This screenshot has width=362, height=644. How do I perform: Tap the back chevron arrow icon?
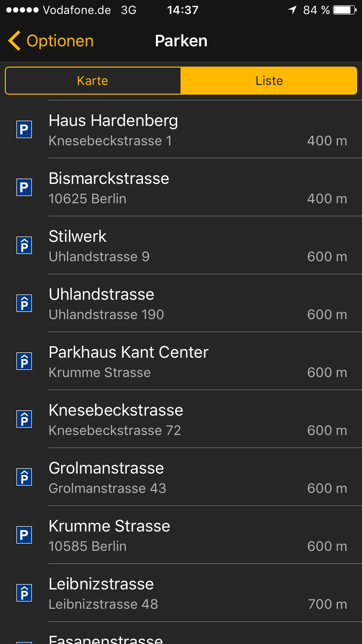click(x=14, y=41)
